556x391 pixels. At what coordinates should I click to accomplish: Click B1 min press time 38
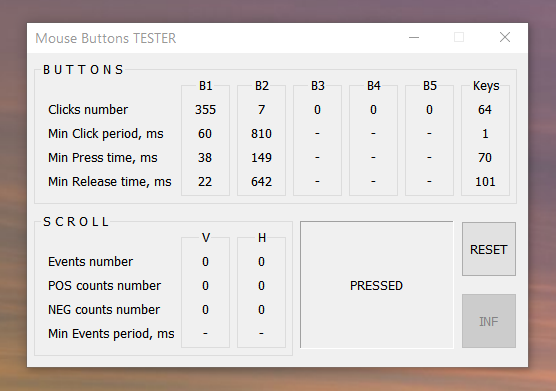point(205,157)
